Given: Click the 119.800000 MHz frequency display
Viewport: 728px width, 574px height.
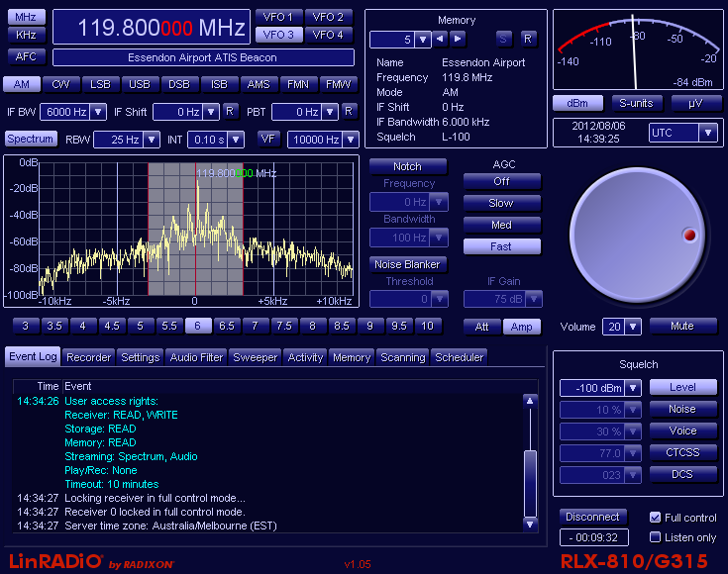Looking at the screenshot, I should click(152, 28).
